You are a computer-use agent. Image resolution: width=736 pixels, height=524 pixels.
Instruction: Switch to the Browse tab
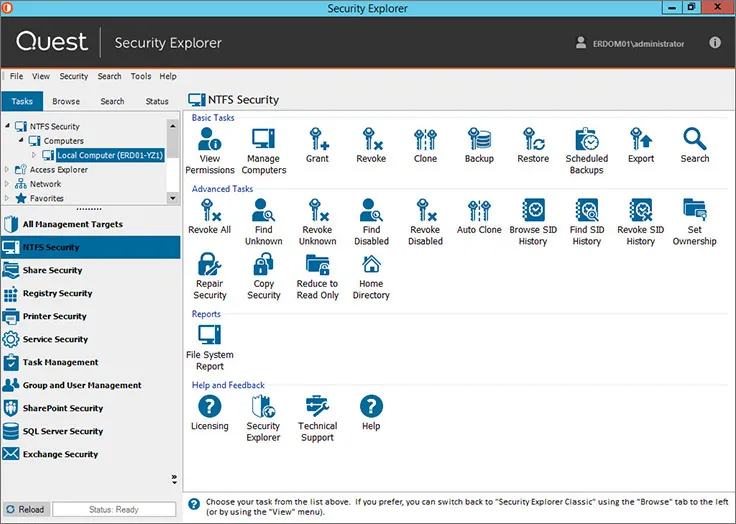66,101
